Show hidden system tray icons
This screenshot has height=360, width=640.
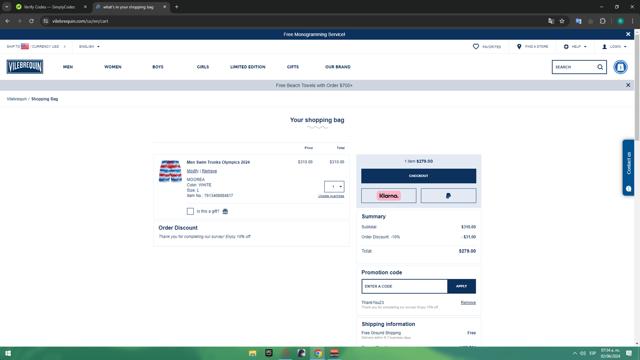point(575,353)
